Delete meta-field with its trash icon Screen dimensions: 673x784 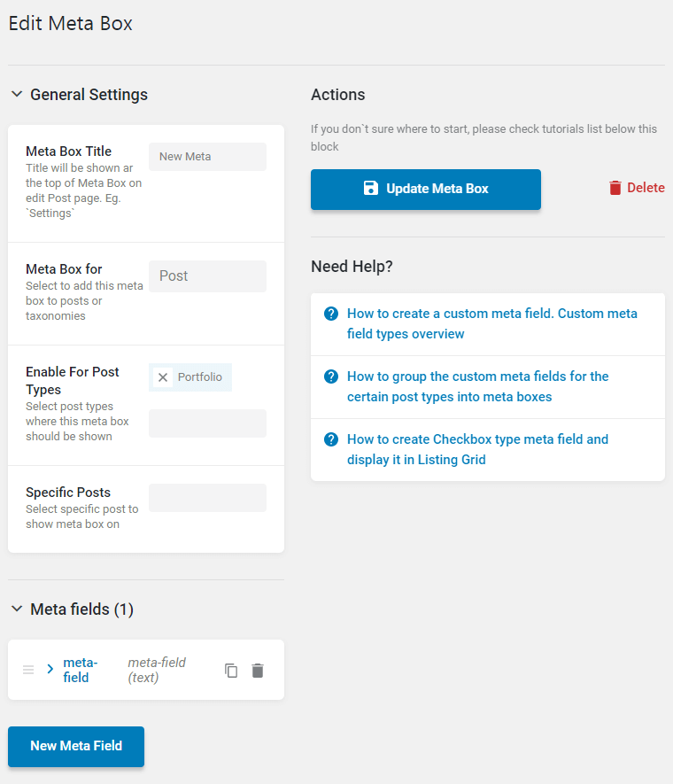(258, 671)
